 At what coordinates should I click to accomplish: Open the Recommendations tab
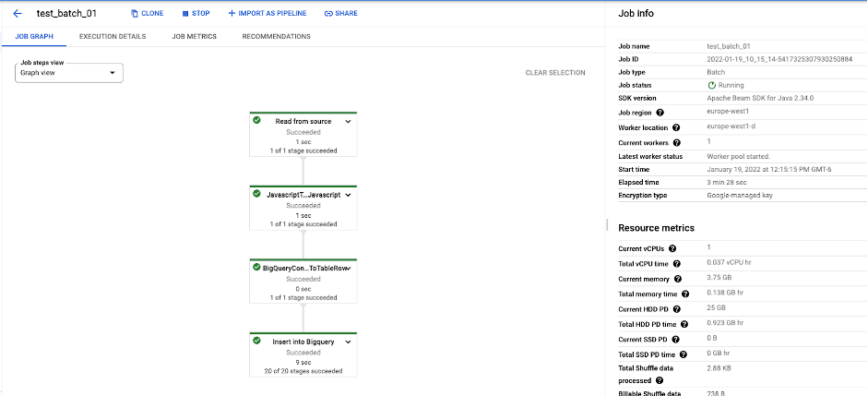click(x=276, y=37)
